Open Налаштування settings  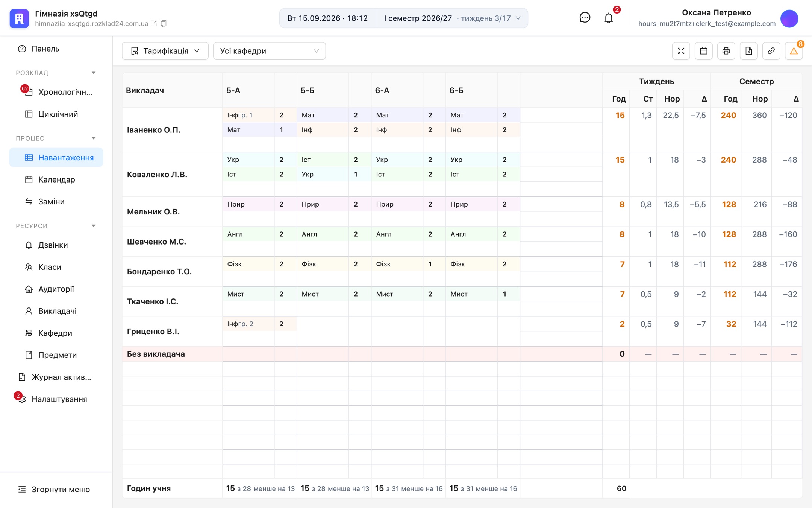point(56,399)
